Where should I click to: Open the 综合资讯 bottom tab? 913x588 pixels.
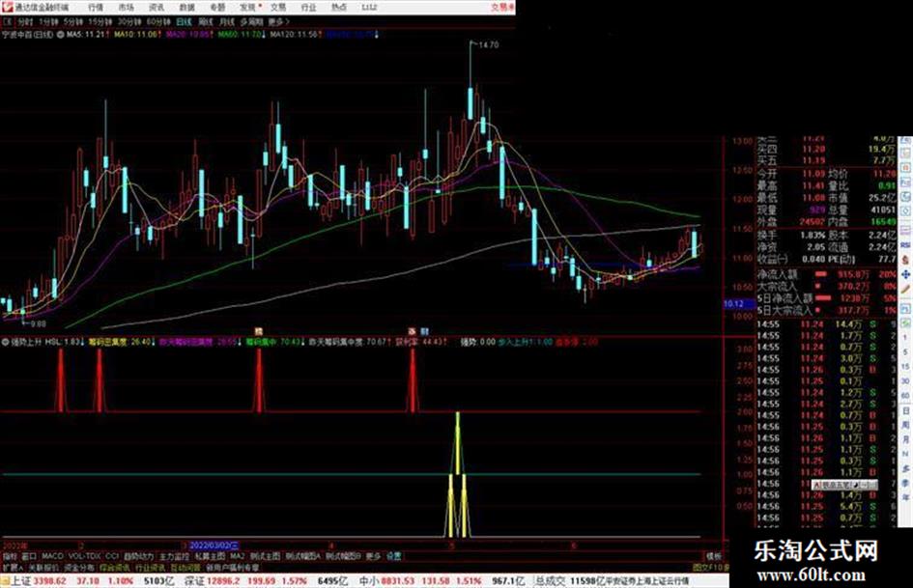115,567
